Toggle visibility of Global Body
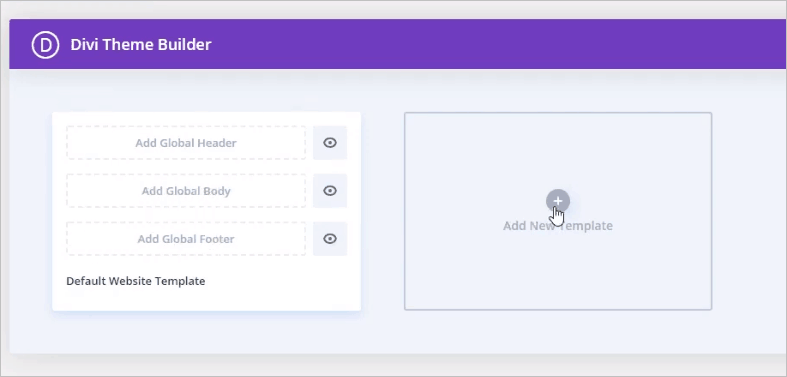Screen dimensions: 787x377 point(330,191)
